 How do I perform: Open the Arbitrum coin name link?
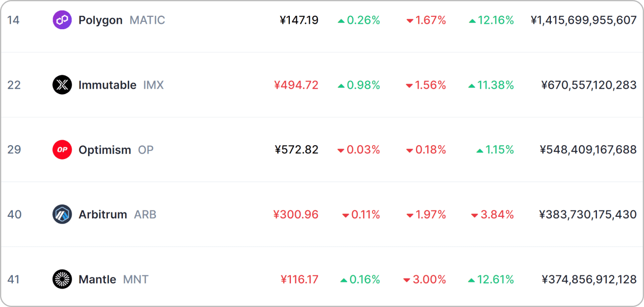103,215
